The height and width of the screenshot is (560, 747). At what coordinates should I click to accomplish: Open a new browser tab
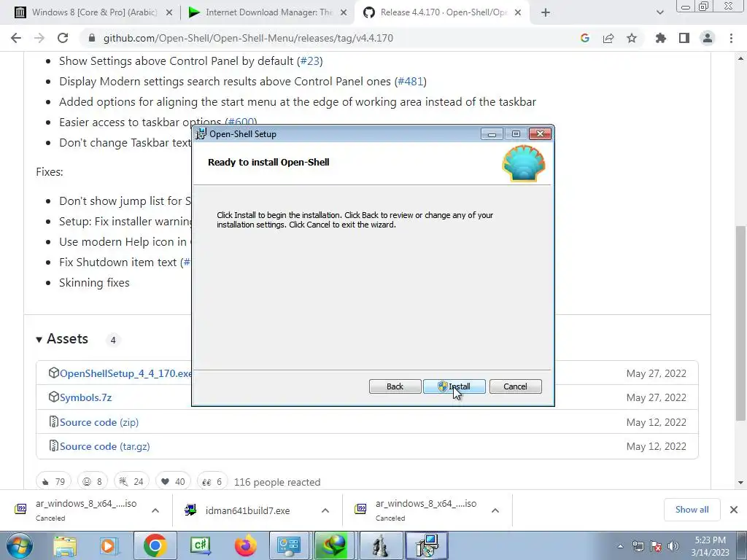click(x=546, y=13)
